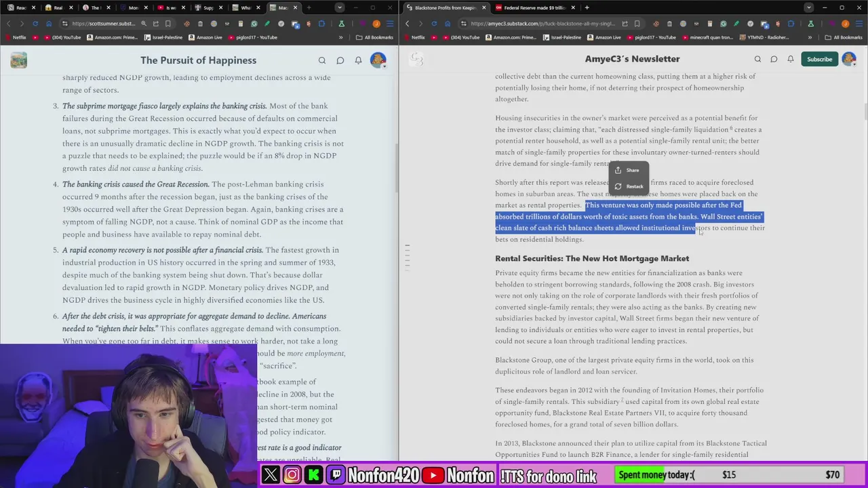Open site info for amyec3.substack address
Image resolution: width=868 pixels, height=488 pixels.
(x=464, y=24)
